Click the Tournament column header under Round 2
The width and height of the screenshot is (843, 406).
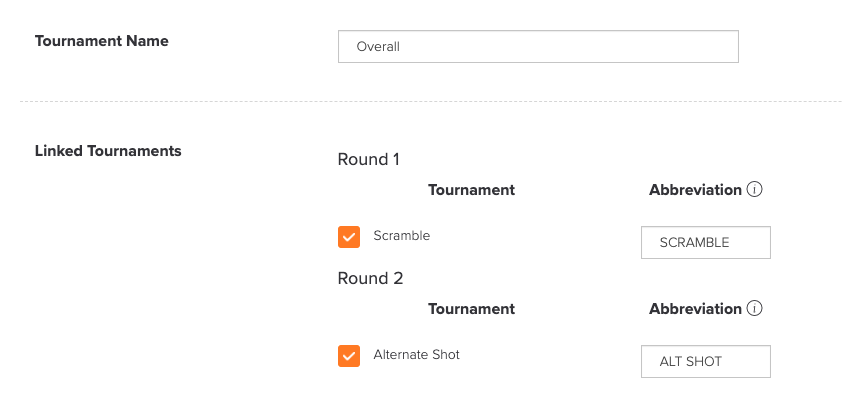471,309
